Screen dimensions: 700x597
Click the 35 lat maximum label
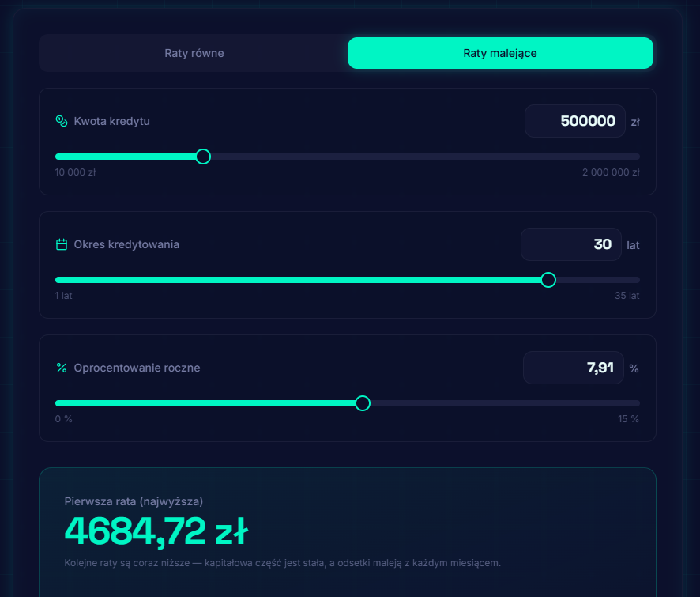tap(627, 296)
